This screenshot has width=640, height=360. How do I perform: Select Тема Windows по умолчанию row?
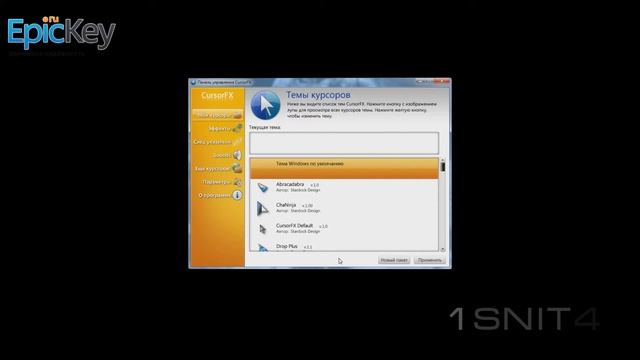pyautogui.click(x=344, y=169)
